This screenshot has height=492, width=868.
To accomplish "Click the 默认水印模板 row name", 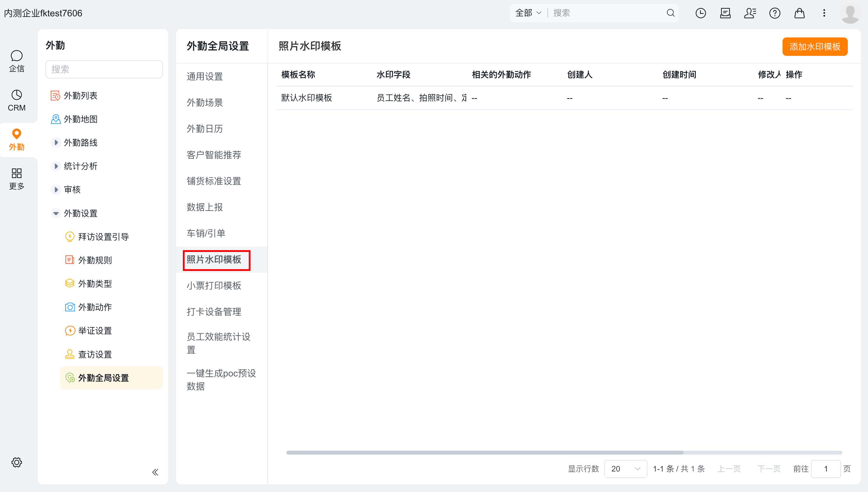I will click(307, 98).
